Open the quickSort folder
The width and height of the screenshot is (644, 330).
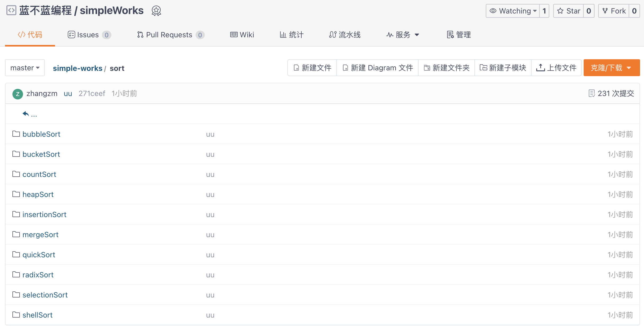(39, 255)
